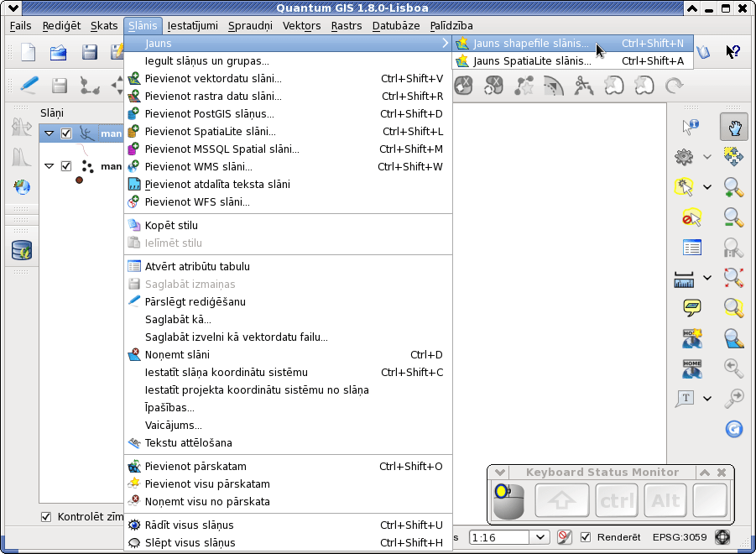The width and height of the screenshot is (756, 554).
Task: Click the Zoom Next icon
Action: [734, 399]
